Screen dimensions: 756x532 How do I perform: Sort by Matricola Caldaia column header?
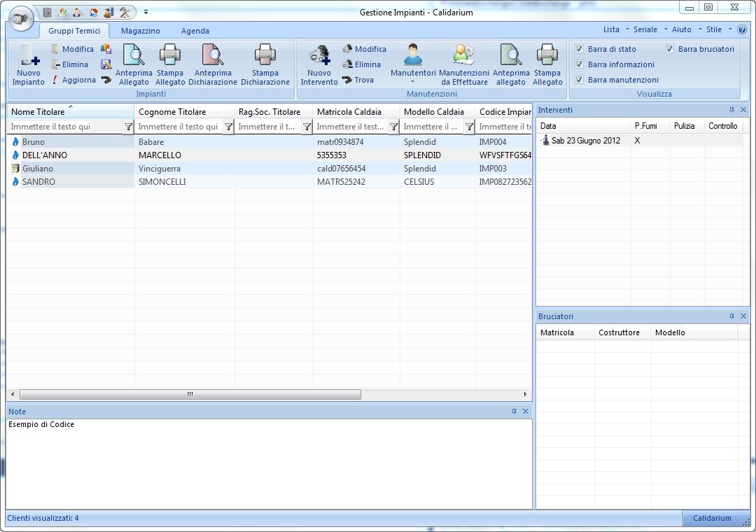pyautogui.click(x=356, y=112)
